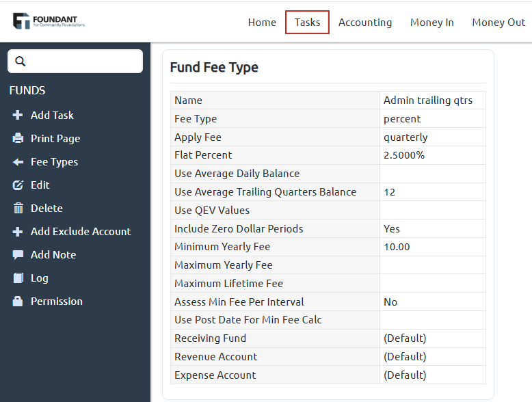Click the back arrow icon for Fee Types
This screenshot has height=402, width=532.
coord(18,162)
